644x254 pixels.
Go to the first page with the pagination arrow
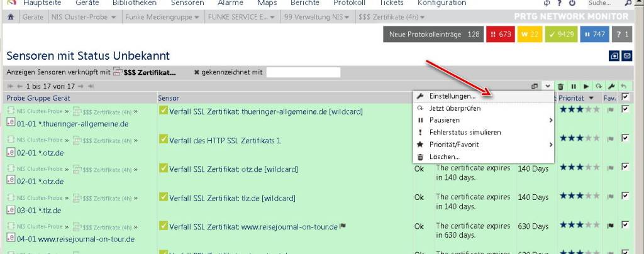pyautogui.click(x=10, y=86)
